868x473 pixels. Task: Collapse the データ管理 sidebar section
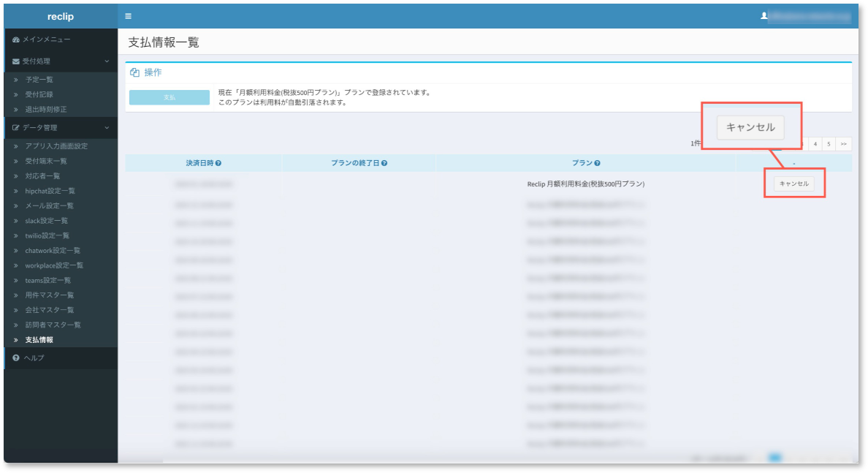[x=106, y=126]
